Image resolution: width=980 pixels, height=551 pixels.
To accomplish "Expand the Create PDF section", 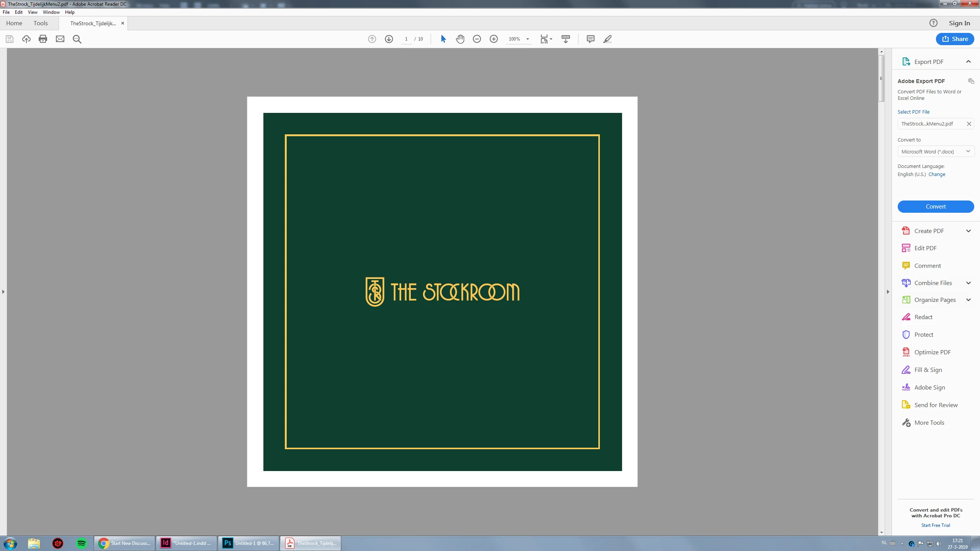I will click(x=969, y=231).
